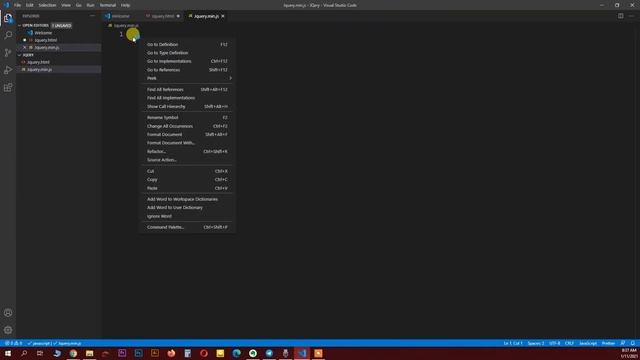Choose Go to References
The image size is (640, 360).
point(187,70)
